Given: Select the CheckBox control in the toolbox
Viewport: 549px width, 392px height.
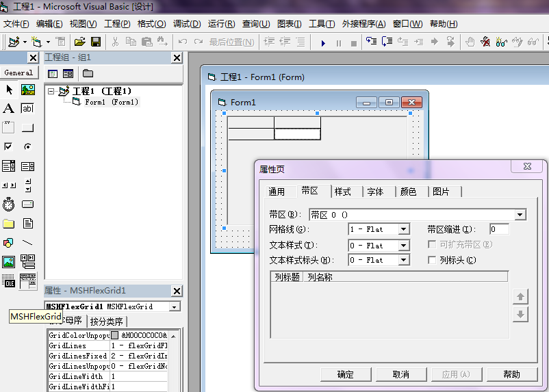Looking at the screenshot, I should click(8, 146).
